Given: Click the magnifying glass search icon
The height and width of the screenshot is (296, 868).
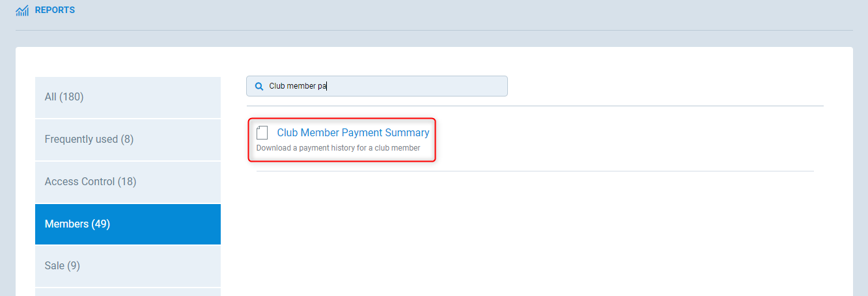Looking at the screenshot, I should click(x=259, y=86).
